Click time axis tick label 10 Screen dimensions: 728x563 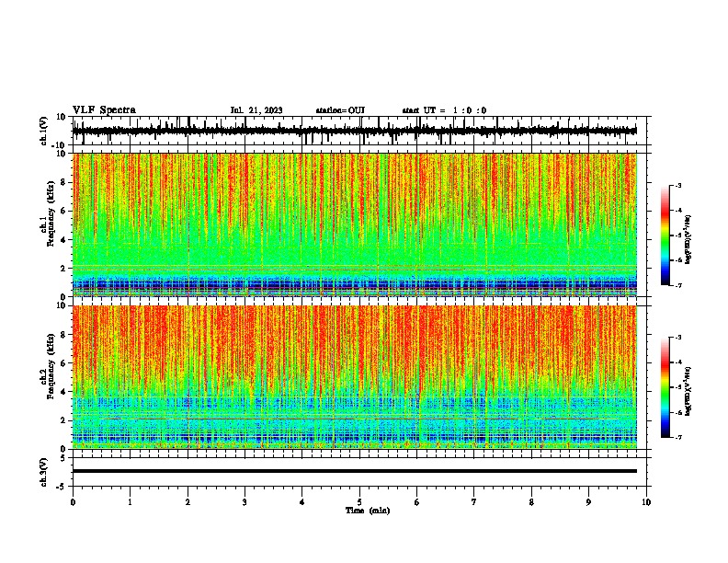[x=646, y=502]
